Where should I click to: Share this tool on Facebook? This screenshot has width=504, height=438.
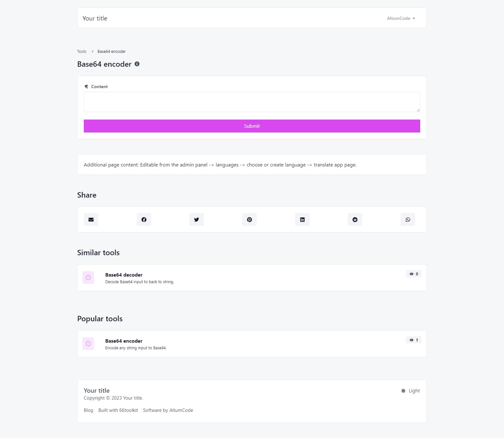[144, 220]
